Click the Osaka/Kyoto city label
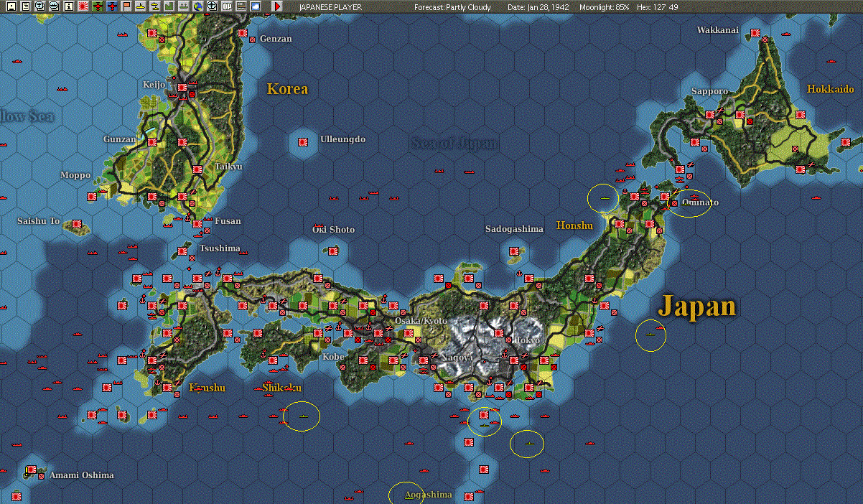 [x=421, y=320]
